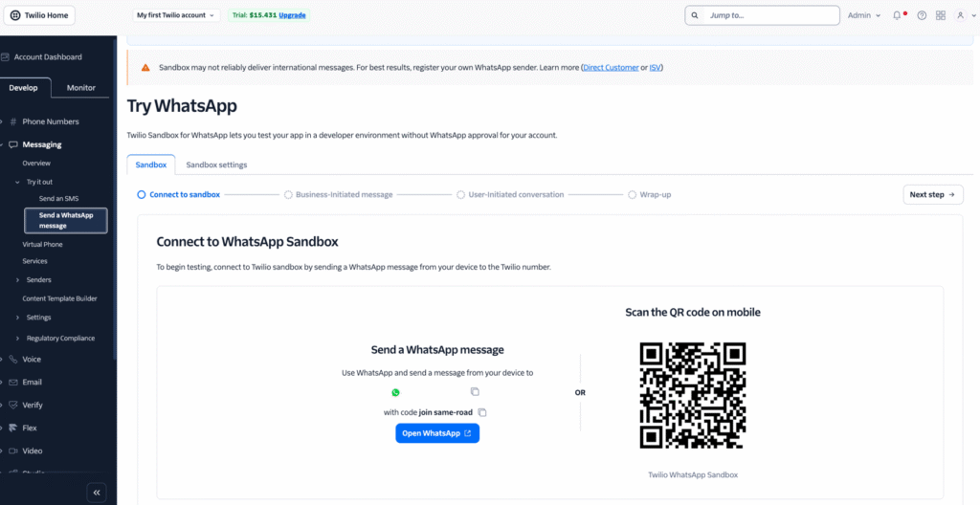This screenshot has height=505, width=980.
Task: Click the Open WhatsApp button
Action: pyautogui.click(x=437, y=433)
